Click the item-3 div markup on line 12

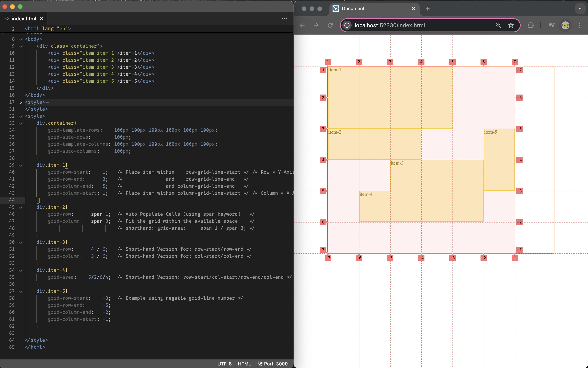(101, 67)
